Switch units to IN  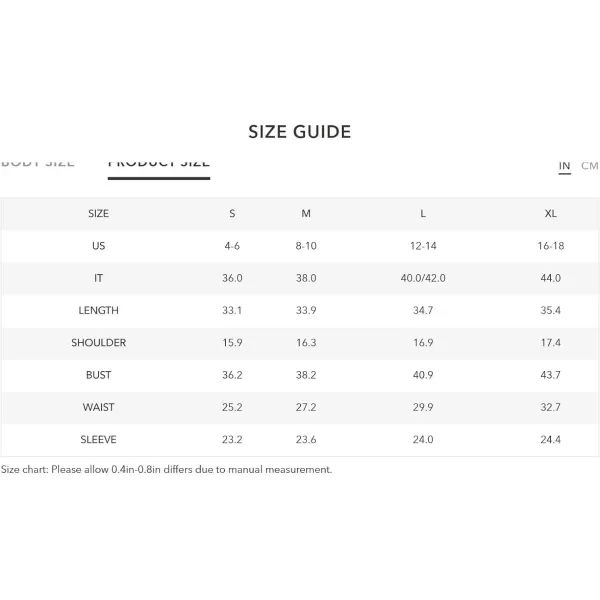[564, 166]
